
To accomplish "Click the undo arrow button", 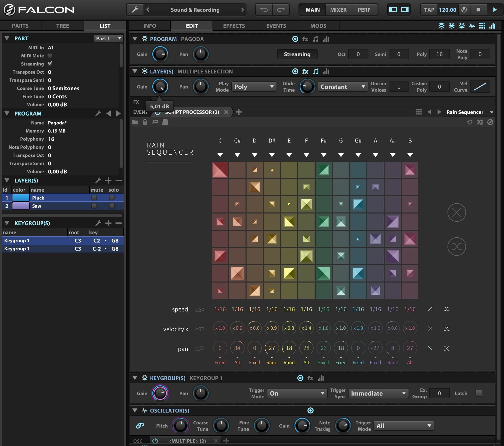I will pos(264,10).
